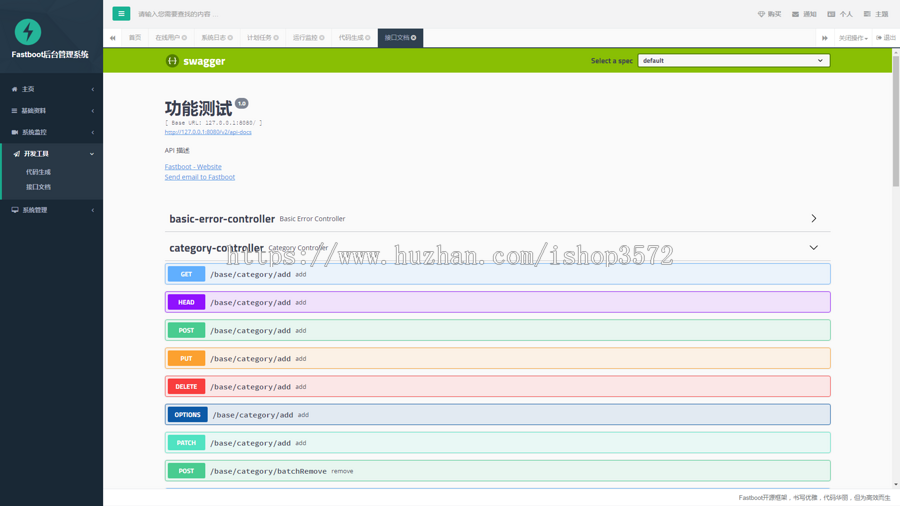The image size is (900, 506).
Task: Click the version 1.0 badge
Action: coord(242,103)
